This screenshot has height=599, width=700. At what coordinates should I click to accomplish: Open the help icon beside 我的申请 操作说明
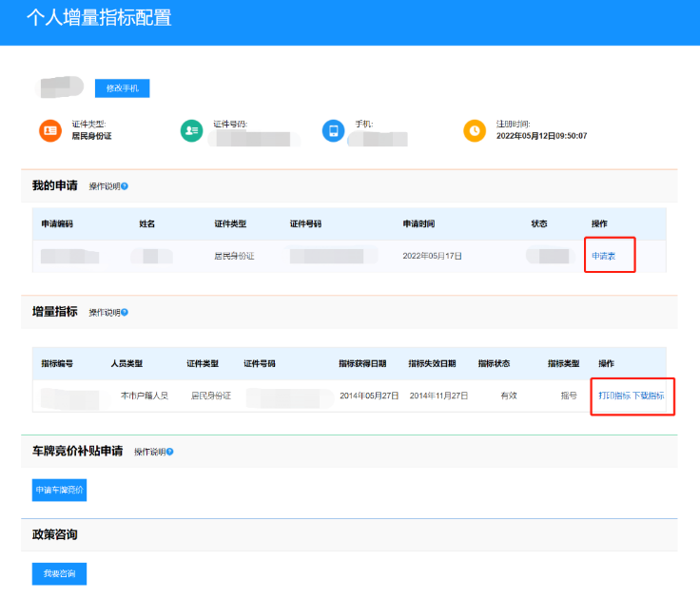pos(125,186)
